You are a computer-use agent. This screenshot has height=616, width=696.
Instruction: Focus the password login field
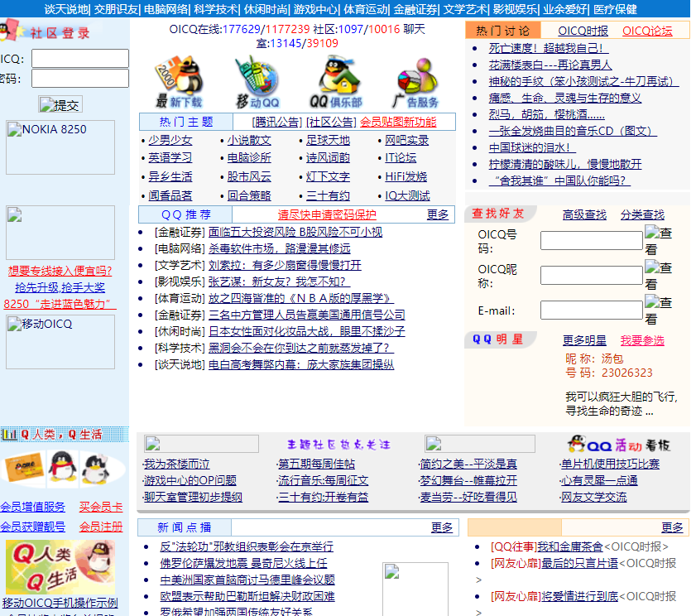80,78
